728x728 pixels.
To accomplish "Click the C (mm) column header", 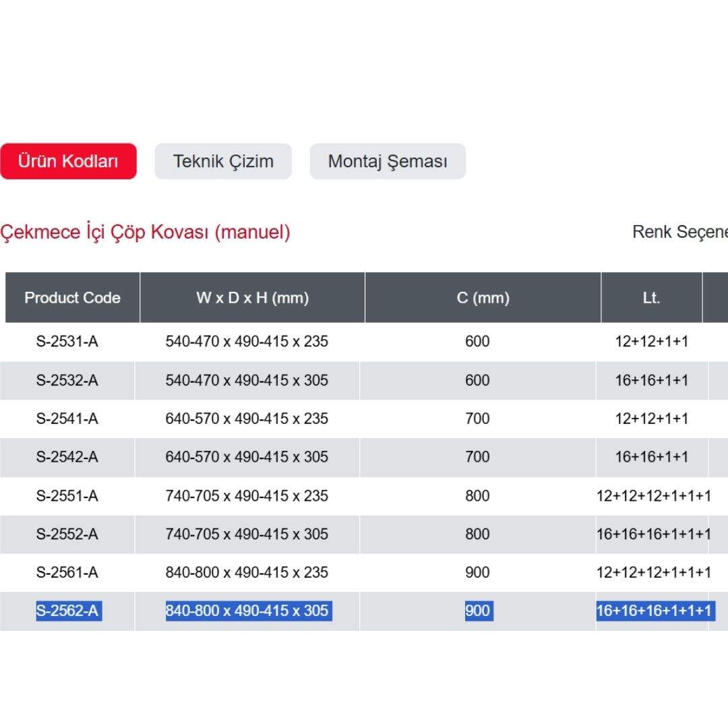I will tap(483, 298).
